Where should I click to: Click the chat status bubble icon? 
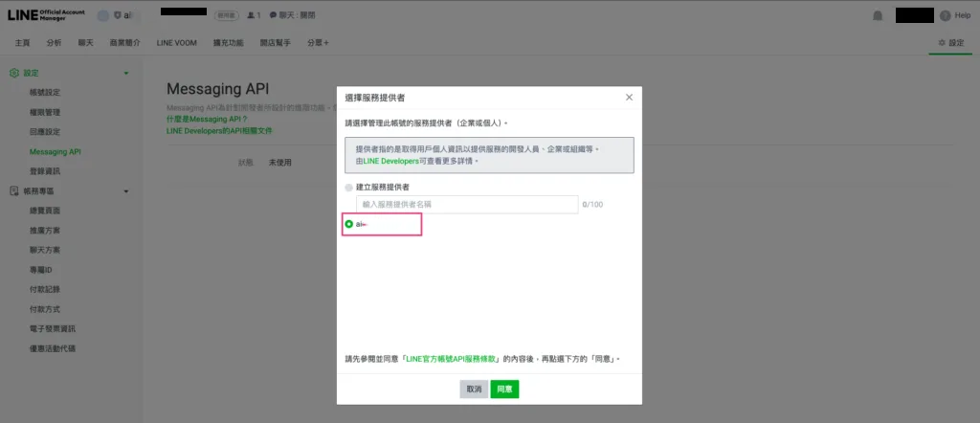tap(273, 15)
